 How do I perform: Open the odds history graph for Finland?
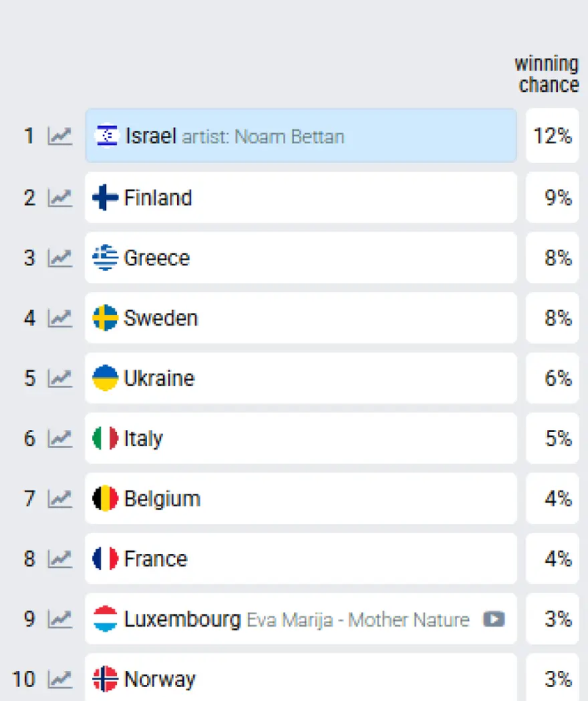point(60,197)
